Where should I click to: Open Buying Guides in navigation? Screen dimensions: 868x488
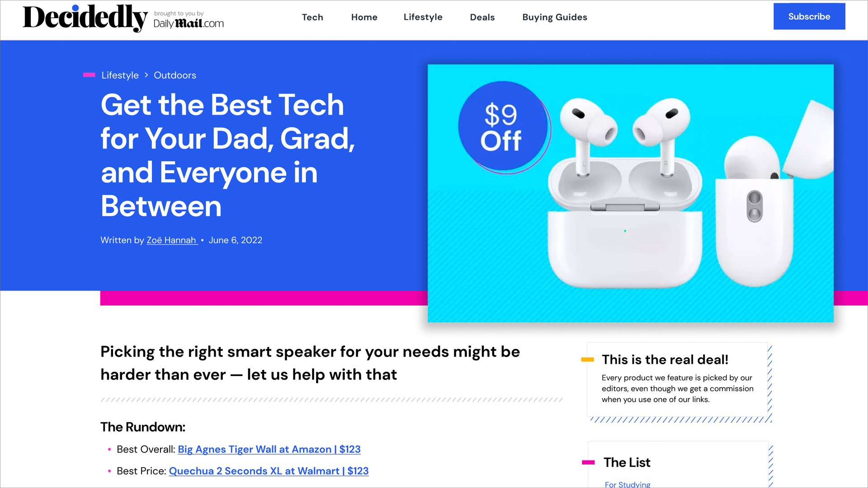click(x=555, y=17)
